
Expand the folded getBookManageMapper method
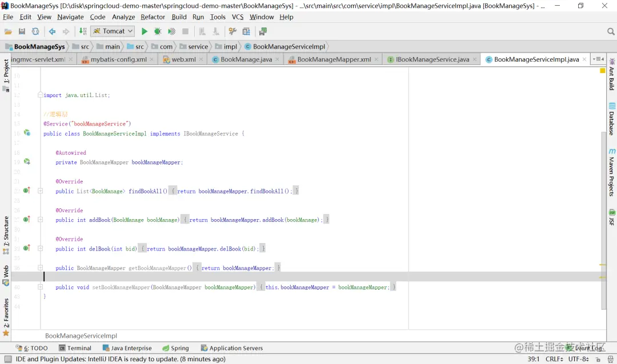[x=40, y=268]
